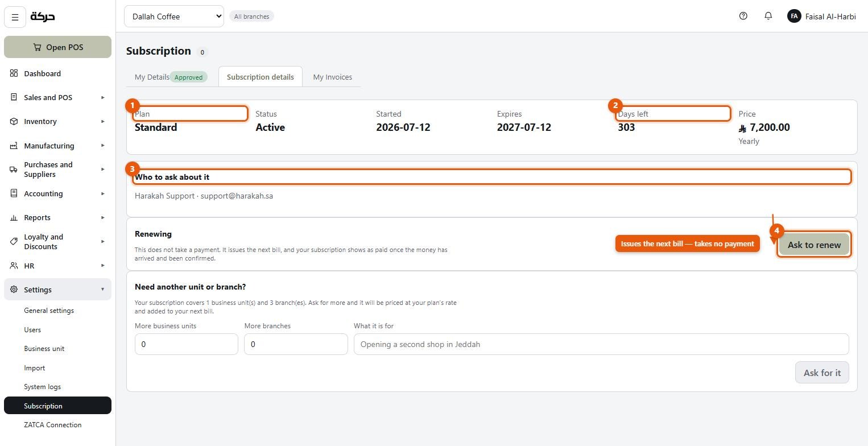Viewport: 868px width, 446px height.
Task: Click the Open POS button
Action: [x=57, y=47]
